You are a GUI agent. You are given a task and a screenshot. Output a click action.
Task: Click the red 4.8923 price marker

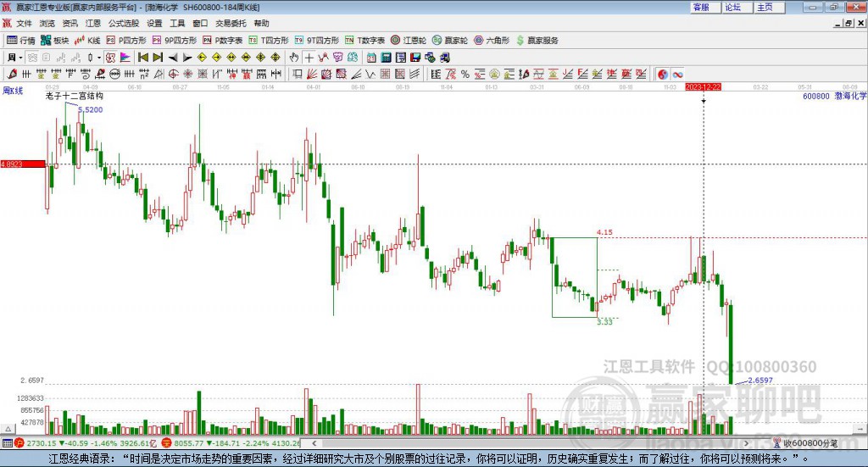click(x=23, y=164)
